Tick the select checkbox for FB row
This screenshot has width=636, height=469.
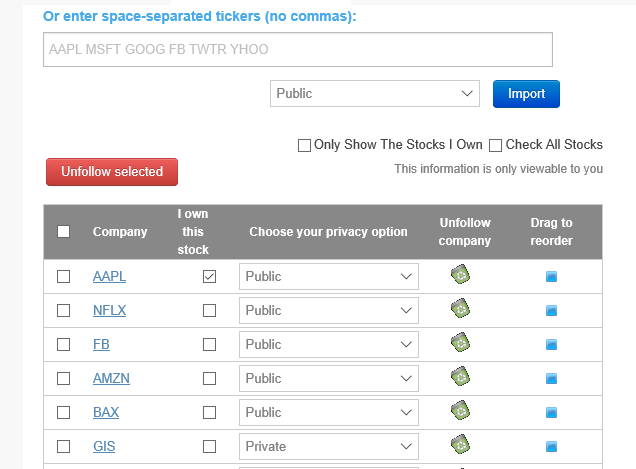pyautogui.click(x=63, y=345)
